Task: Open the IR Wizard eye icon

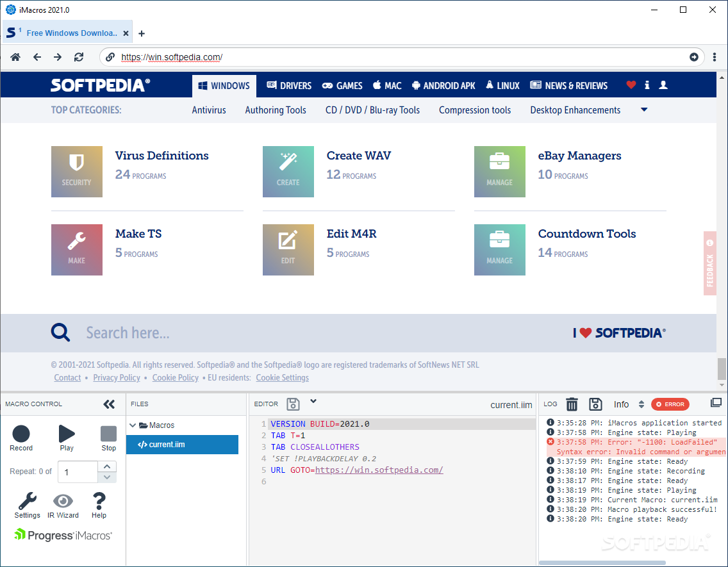Action: (63, 505)
